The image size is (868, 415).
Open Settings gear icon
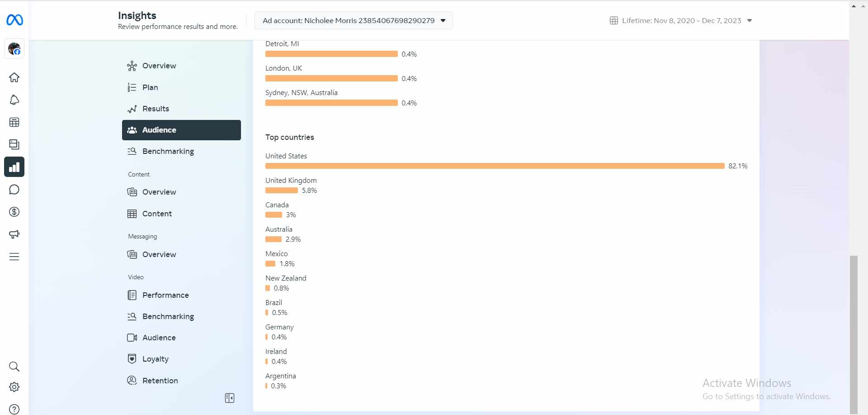[x=14, y=387]
